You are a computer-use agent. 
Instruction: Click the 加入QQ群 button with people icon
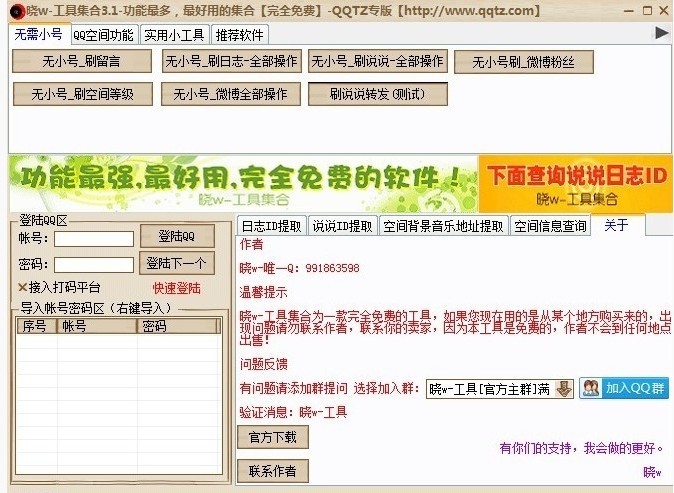[x=624, y=388]
